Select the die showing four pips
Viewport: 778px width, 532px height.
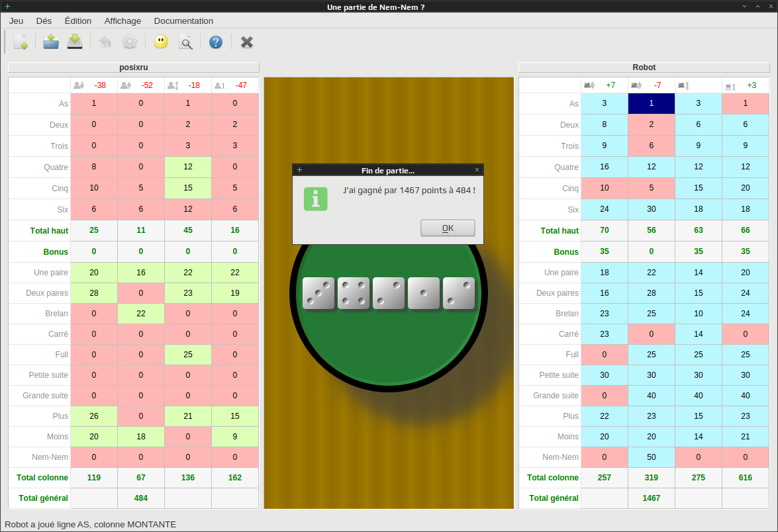click(x=354, y=293)
